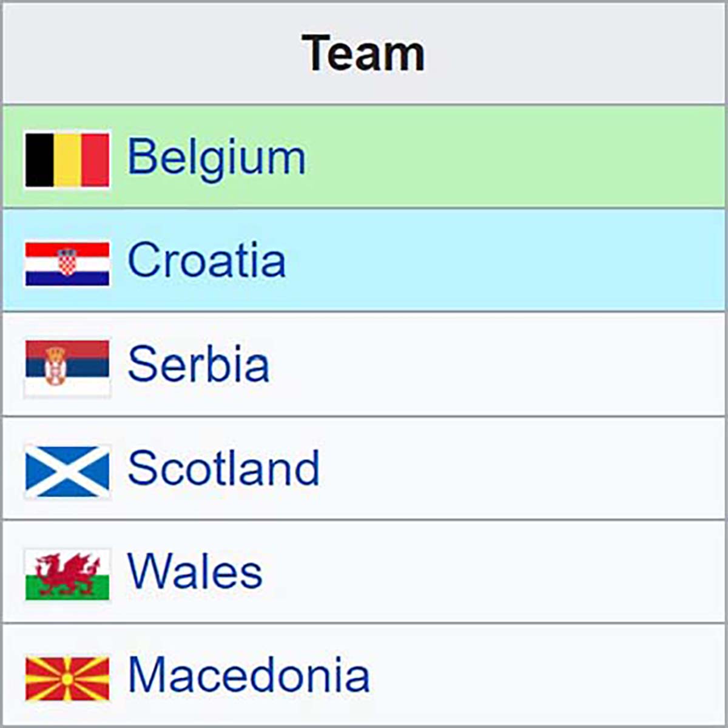Viewport: 728px width, 728px height.
Task: Click the Croatia flag icon
Action: point(67,264)
